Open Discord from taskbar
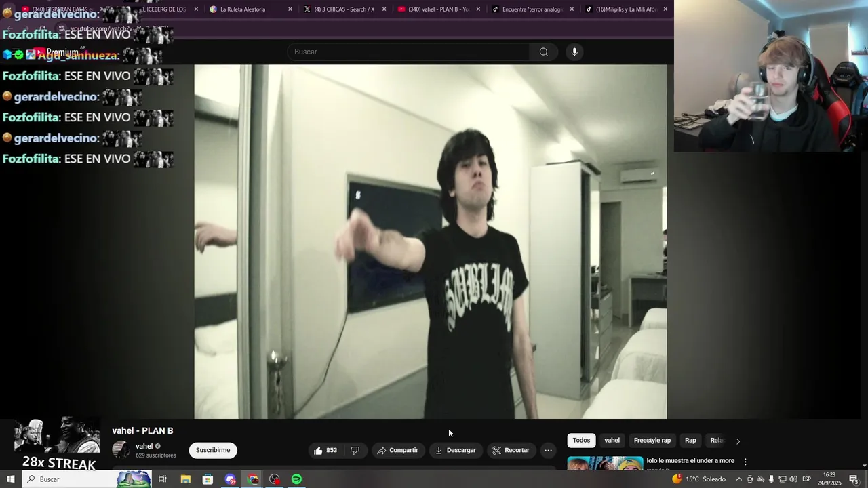The height and width of the screenshot is (488, 868). pyautogui.click(x=231, y=479)
